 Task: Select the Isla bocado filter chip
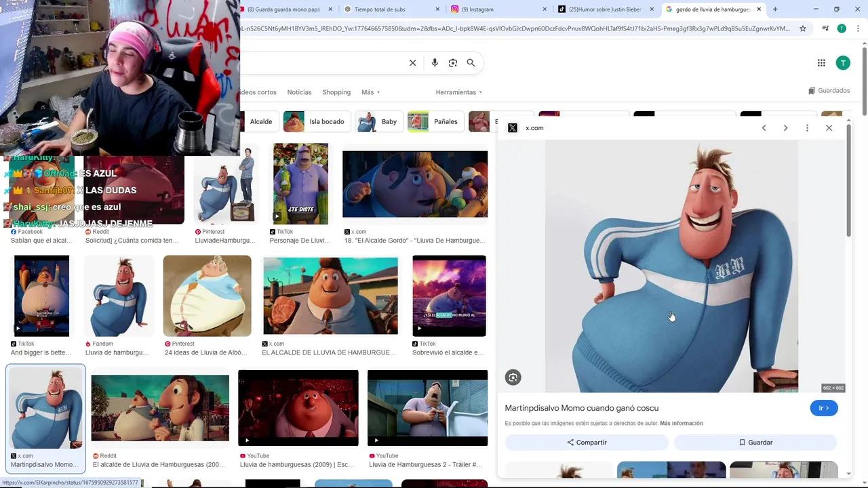click(317, 122)
